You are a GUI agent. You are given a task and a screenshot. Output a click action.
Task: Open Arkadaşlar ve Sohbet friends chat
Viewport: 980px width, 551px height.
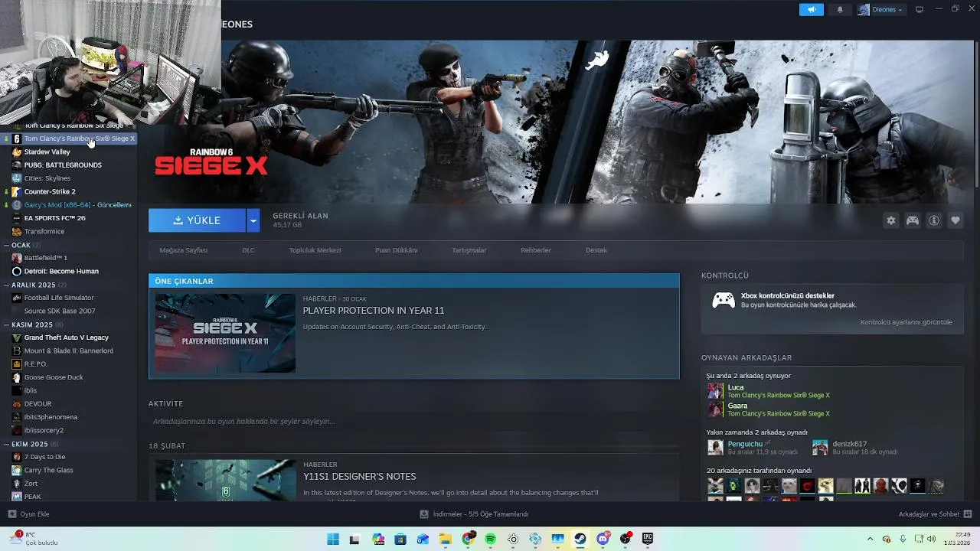935,514
